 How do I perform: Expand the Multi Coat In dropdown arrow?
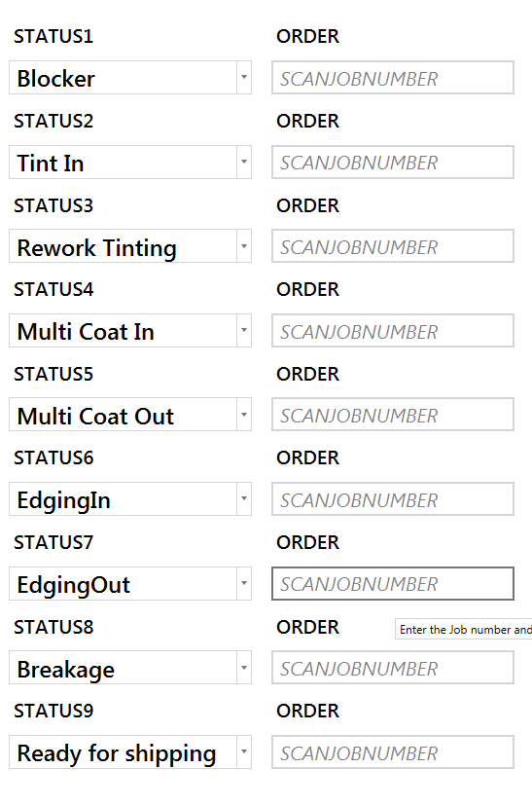click(244, 331)
